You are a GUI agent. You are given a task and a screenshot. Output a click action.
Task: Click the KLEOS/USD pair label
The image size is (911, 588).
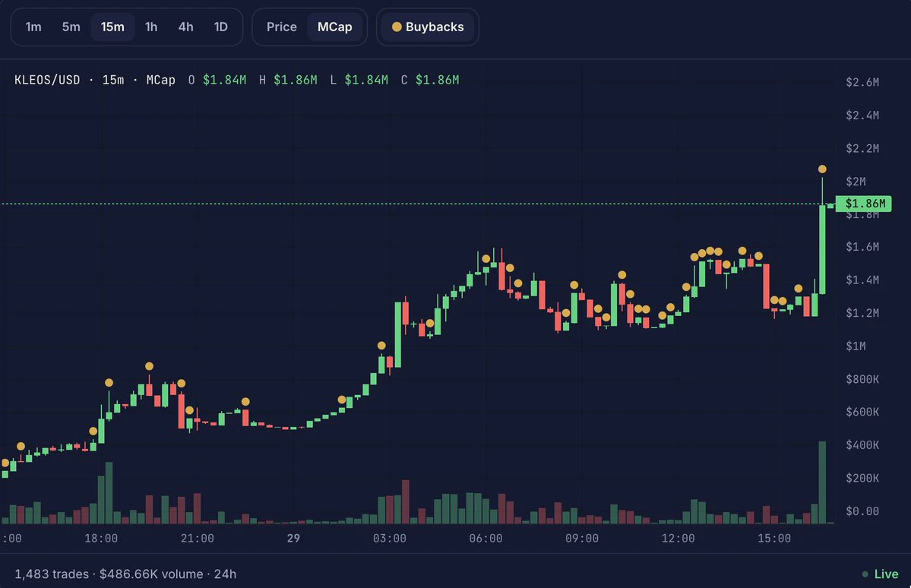point(47,81)
